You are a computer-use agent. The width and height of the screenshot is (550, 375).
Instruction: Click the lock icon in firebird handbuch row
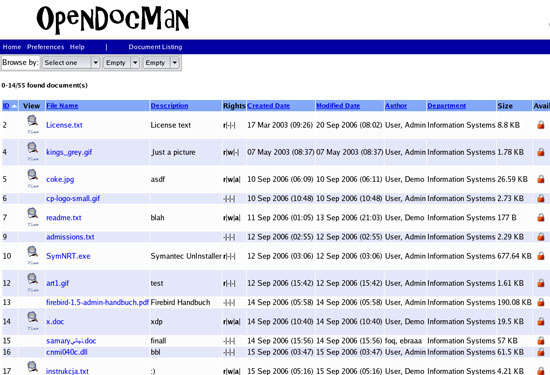[541, 302]
